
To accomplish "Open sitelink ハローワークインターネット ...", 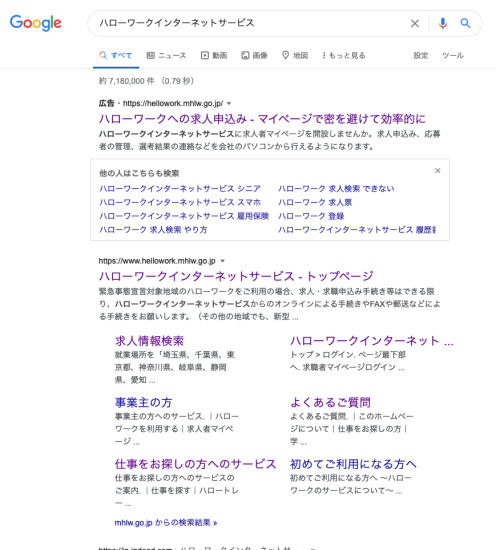I will pos(372,341).
